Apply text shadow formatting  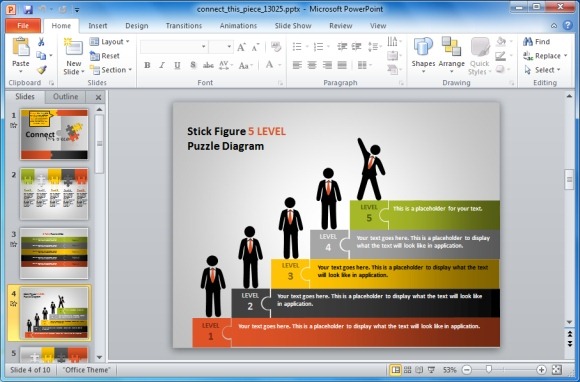pyautogui.click(x=193, y=65)
